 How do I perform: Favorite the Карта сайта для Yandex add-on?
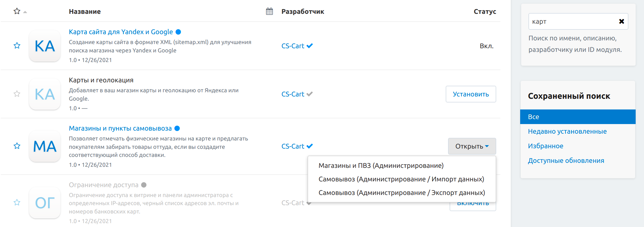click(x=17, y=46)
